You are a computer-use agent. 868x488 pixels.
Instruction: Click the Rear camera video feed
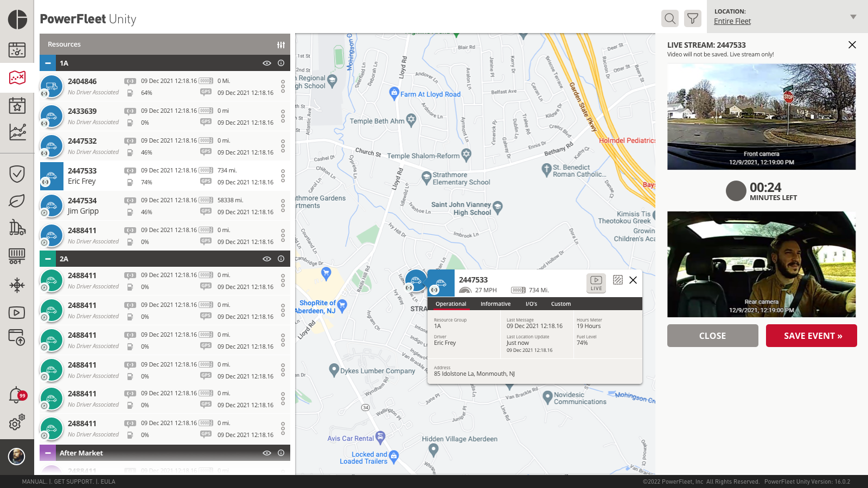point(762,264)
